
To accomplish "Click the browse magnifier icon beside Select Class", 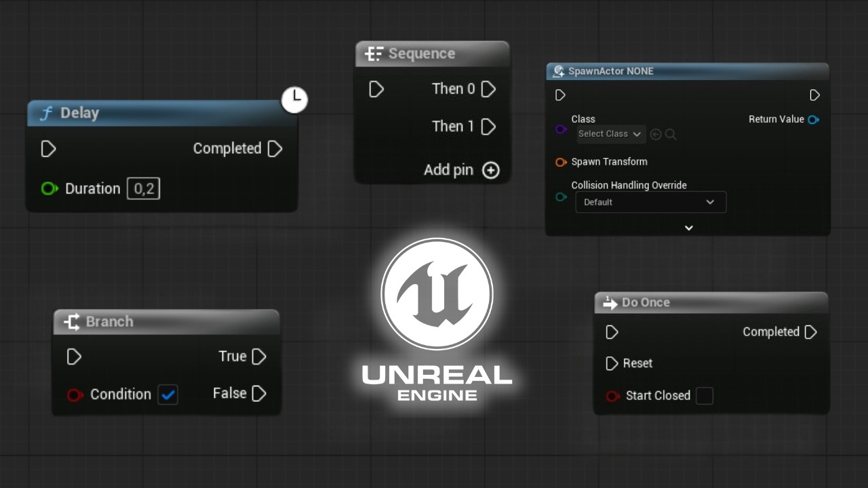I will coord(671,134).
